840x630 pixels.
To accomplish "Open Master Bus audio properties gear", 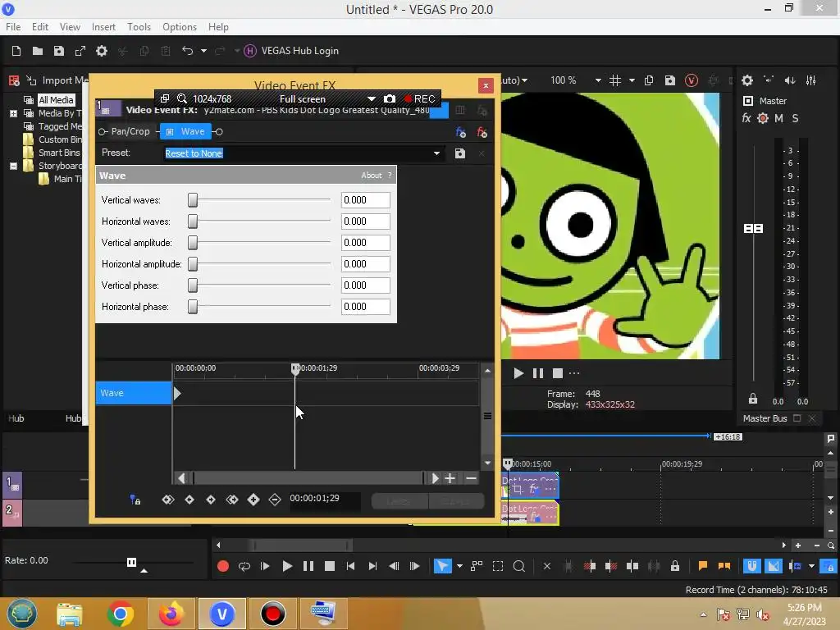I will [747, 80].
